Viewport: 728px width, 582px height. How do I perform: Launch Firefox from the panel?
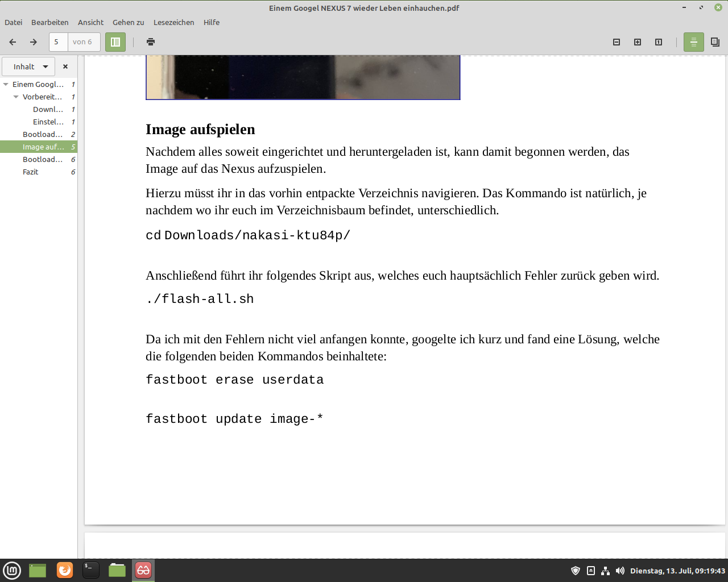65,570
